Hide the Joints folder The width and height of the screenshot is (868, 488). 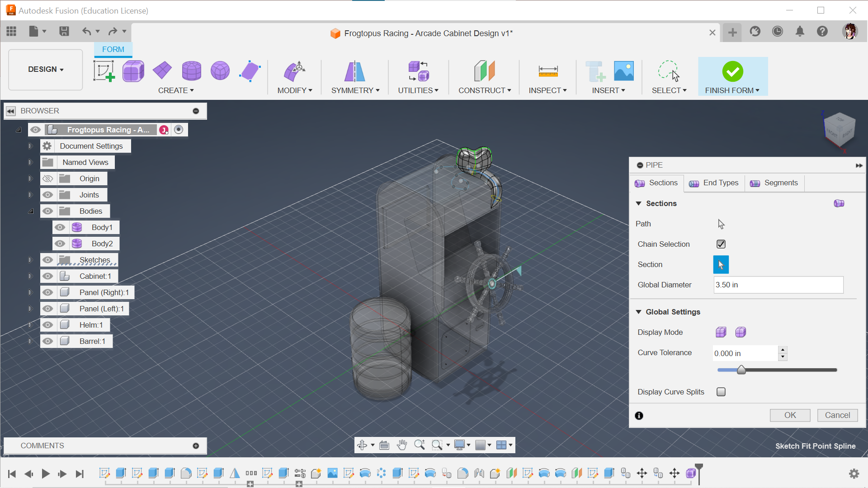[x=47, y=195]
